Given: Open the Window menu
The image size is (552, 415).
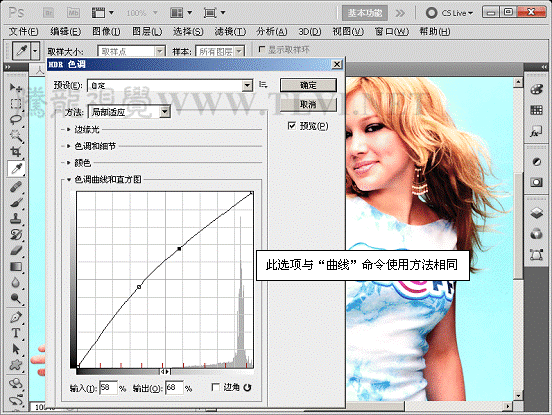Looking at the screenshot, I should (391, 32).
